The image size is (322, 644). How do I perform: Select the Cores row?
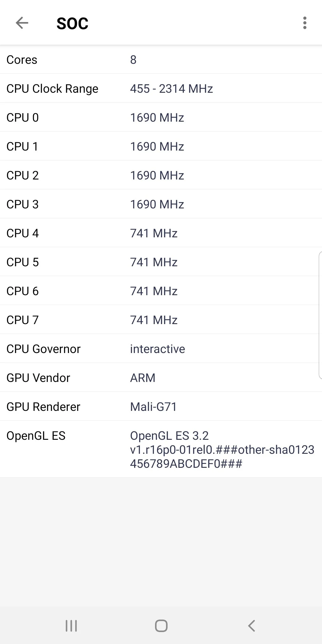click(161, 60)
